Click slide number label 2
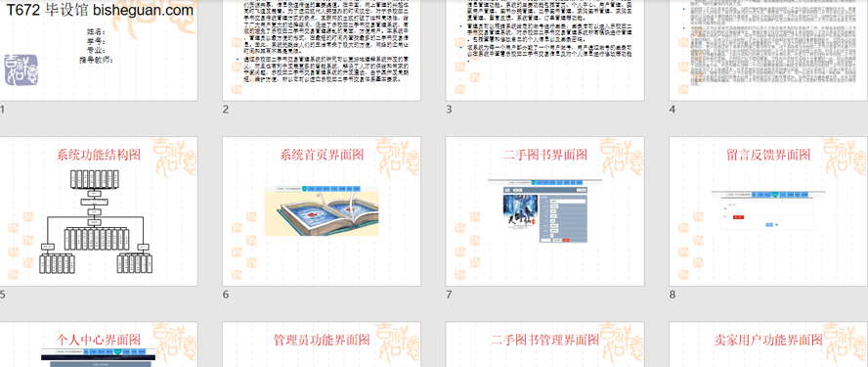 [x=226, y=110]
